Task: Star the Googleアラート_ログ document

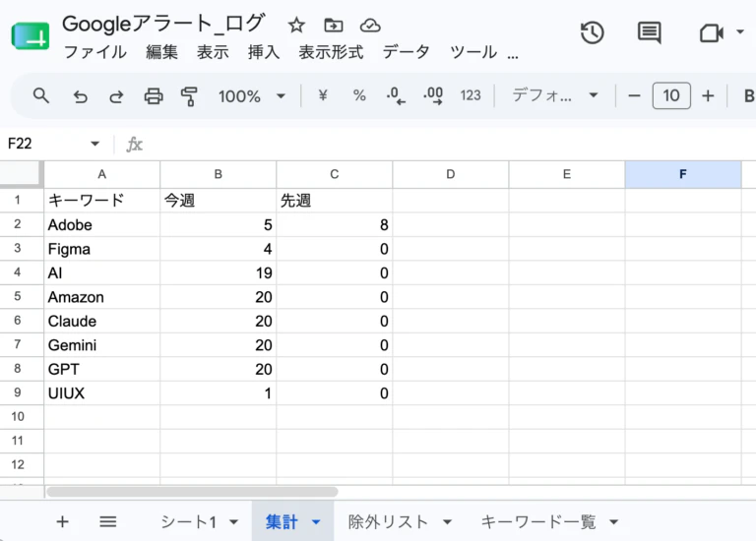Action: (296, 25)
